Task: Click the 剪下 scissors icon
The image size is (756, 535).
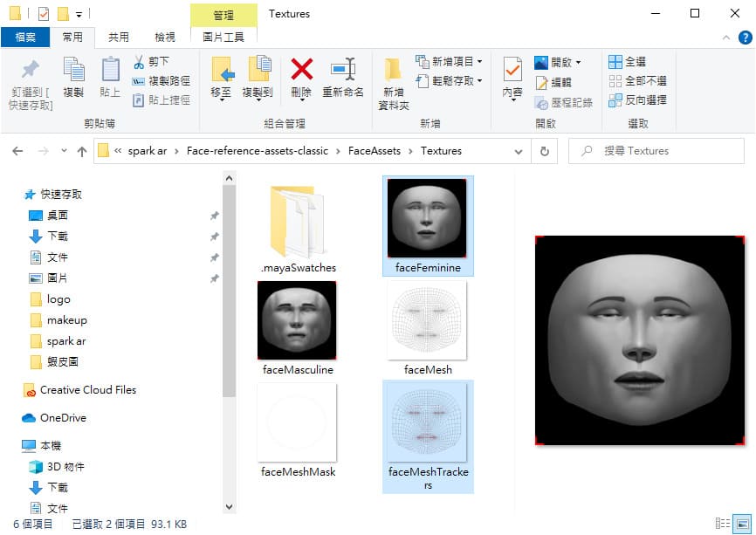Action: click(x=139, y=62)
